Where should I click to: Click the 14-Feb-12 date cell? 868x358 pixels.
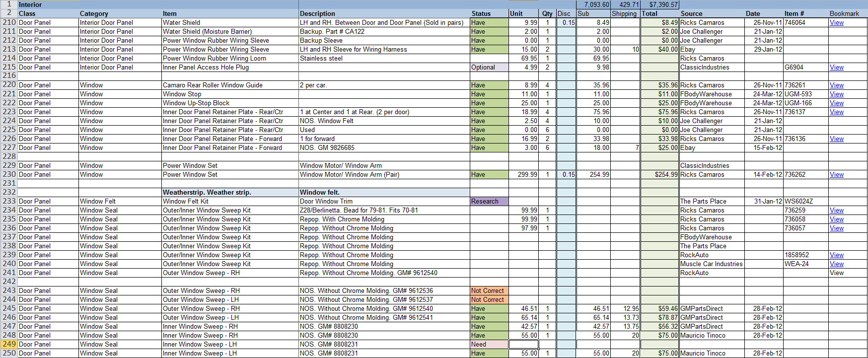764,174
